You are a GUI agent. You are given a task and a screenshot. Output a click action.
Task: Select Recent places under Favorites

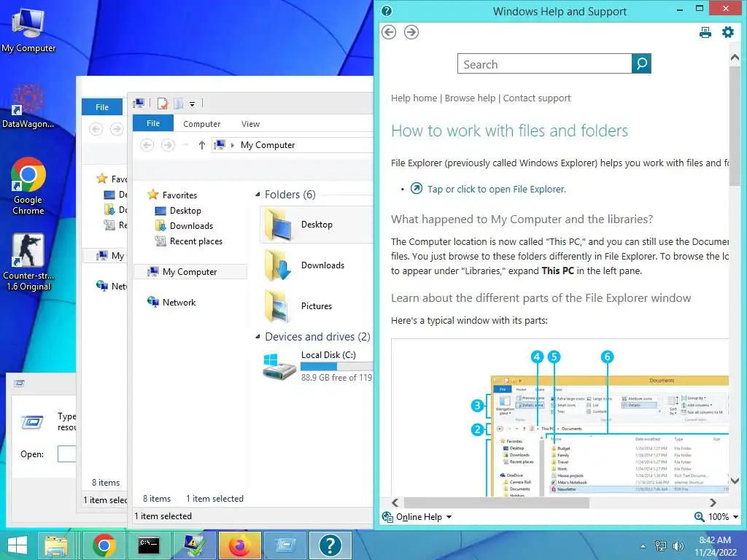tap(196, 241)
